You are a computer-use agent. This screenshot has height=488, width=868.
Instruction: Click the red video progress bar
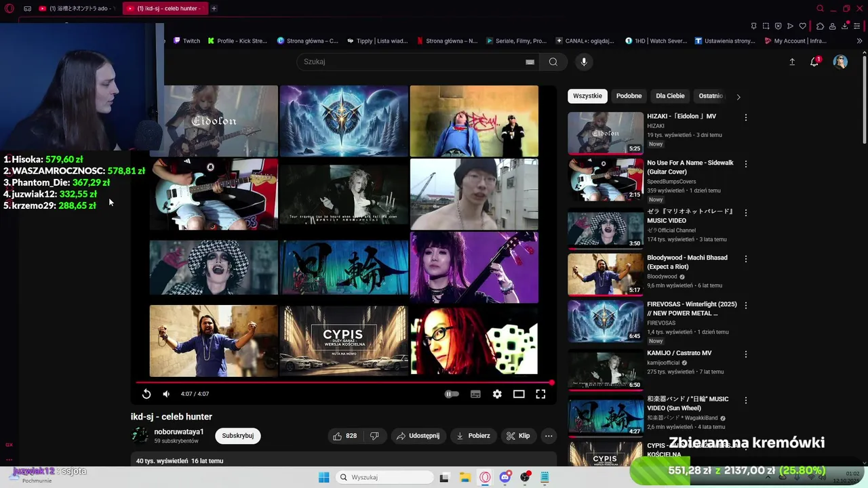click(x=344, y=383)
